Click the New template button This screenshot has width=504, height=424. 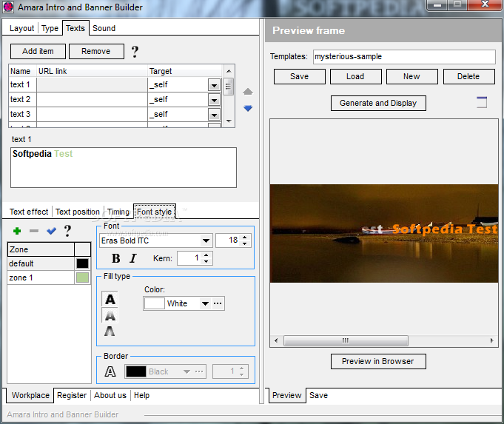[411, 76]
